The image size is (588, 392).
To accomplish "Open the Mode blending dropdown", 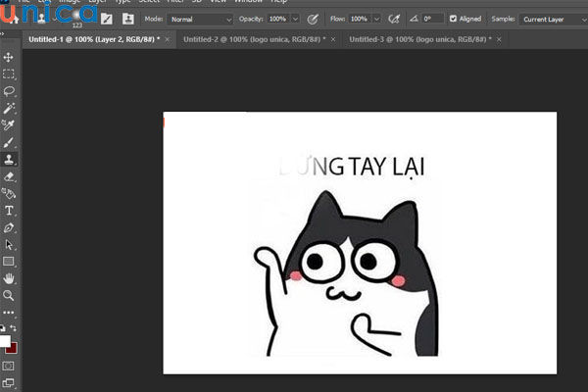I will (200, 19).
